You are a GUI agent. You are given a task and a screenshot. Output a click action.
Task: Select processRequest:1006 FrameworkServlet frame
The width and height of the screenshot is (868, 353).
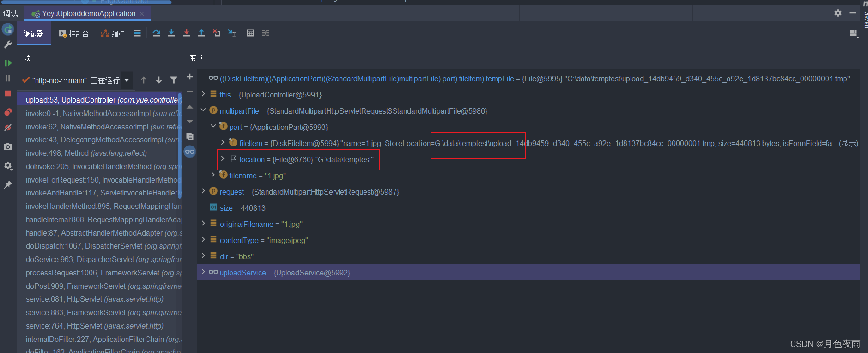click(x=100, y=273)
